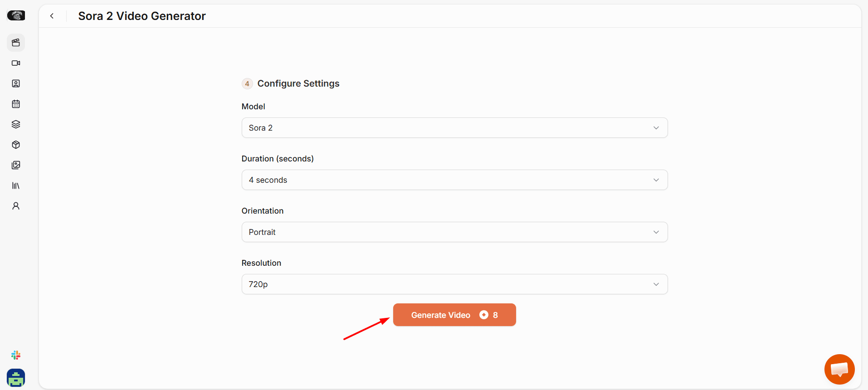Click the Generate Video button
The width and height of the screenshot is (868, 390).
(454, 315)
